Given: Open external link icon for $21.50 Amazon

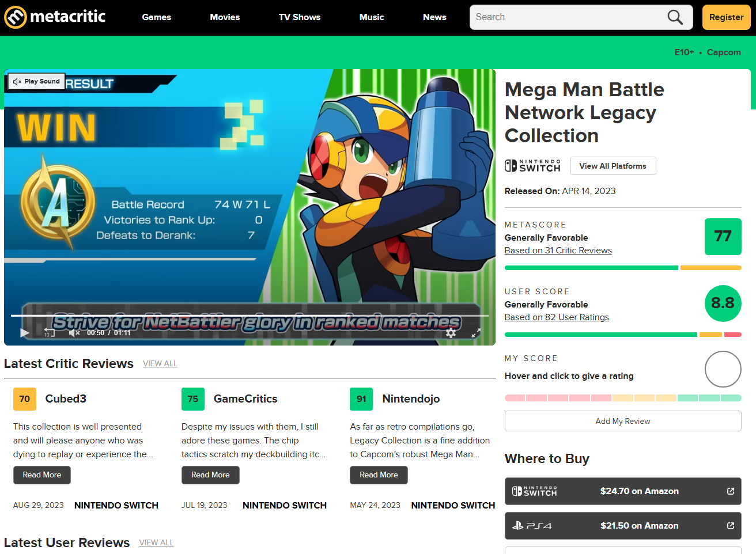Looking at the screenshot, I should (x=730, y=526).
